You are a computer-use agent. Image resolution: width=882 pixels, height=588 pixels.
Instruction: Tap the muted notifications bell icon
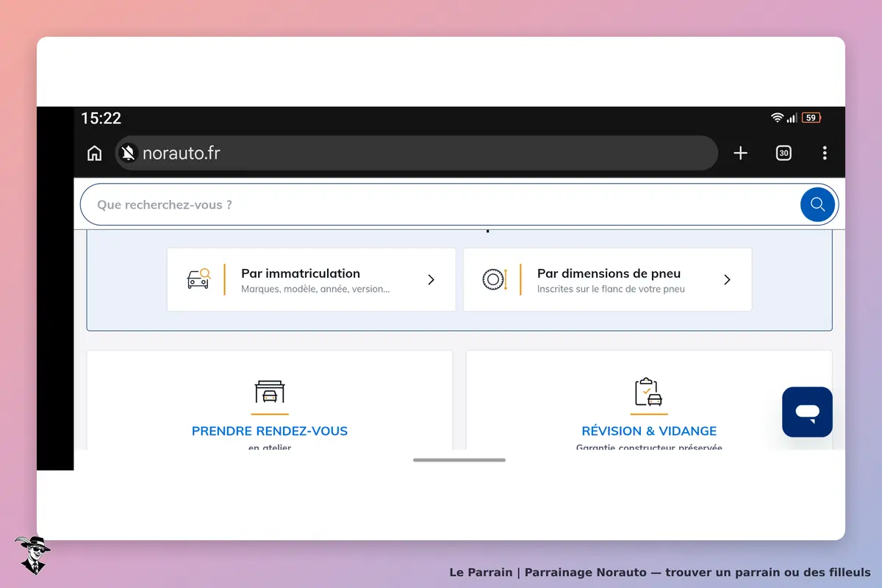coord(129,153)
